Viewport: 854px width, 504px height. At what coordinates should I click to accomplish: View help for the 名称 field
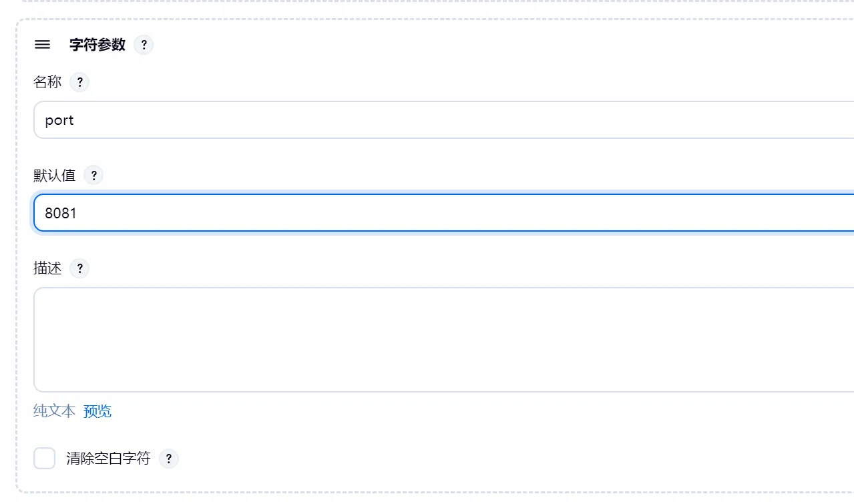pyautogui.click(x=79, y=81)
